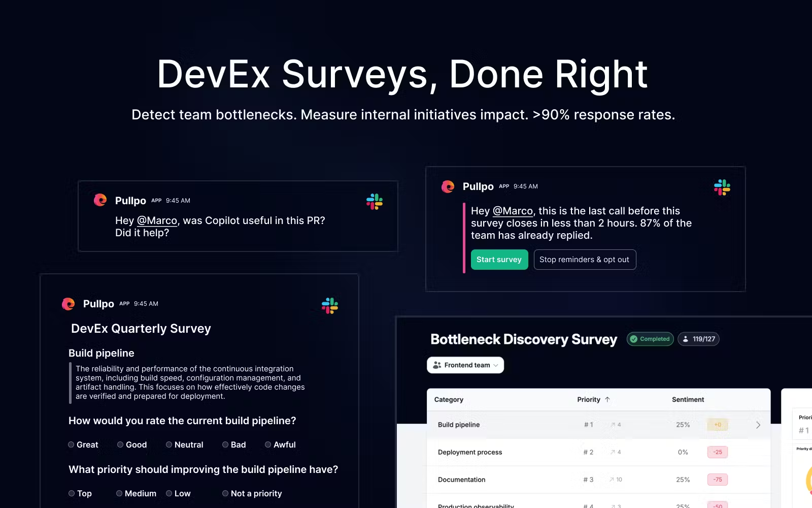Click Stop reminders & opt out

[x=585, y=260]
